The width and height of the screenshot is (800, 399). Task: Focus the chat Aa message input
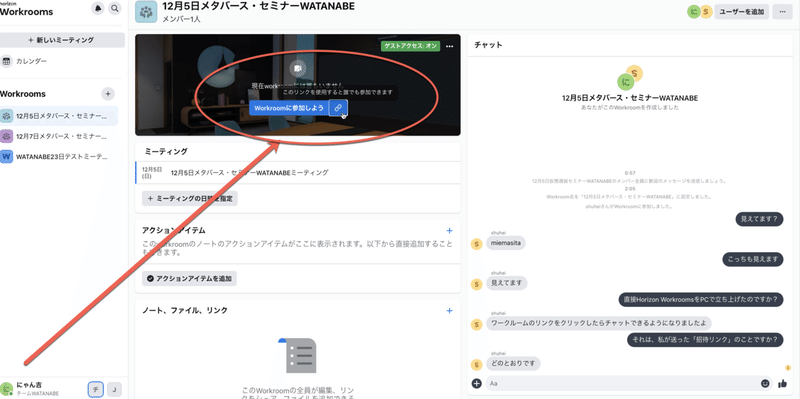tap(622, 383)
